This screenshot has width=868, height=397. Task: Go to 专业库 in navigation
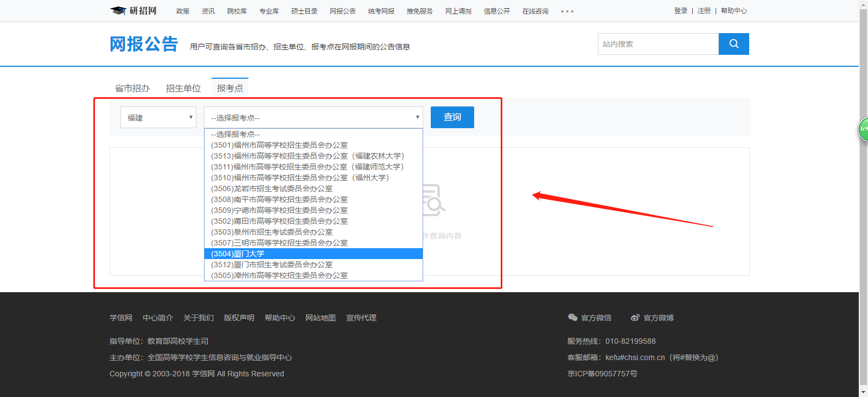269,11
